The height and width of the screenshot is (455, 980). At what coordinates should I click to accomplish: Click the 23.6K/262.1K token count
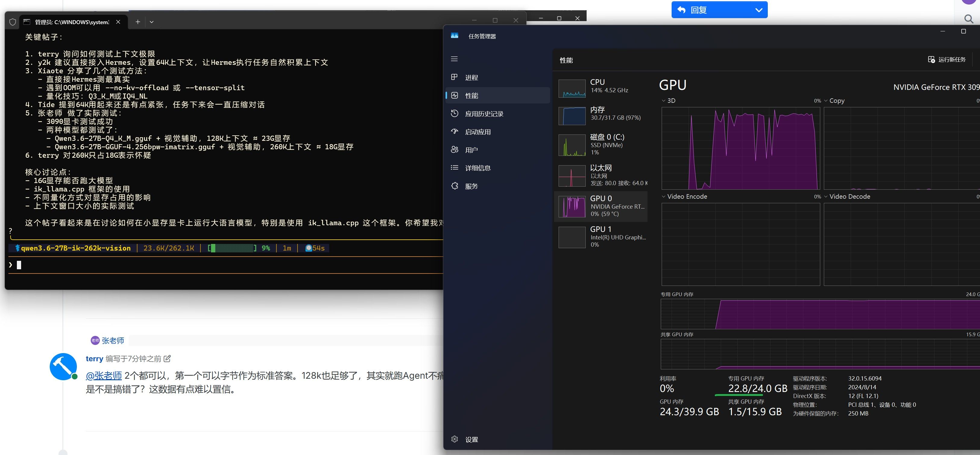[x=169, y=248]
